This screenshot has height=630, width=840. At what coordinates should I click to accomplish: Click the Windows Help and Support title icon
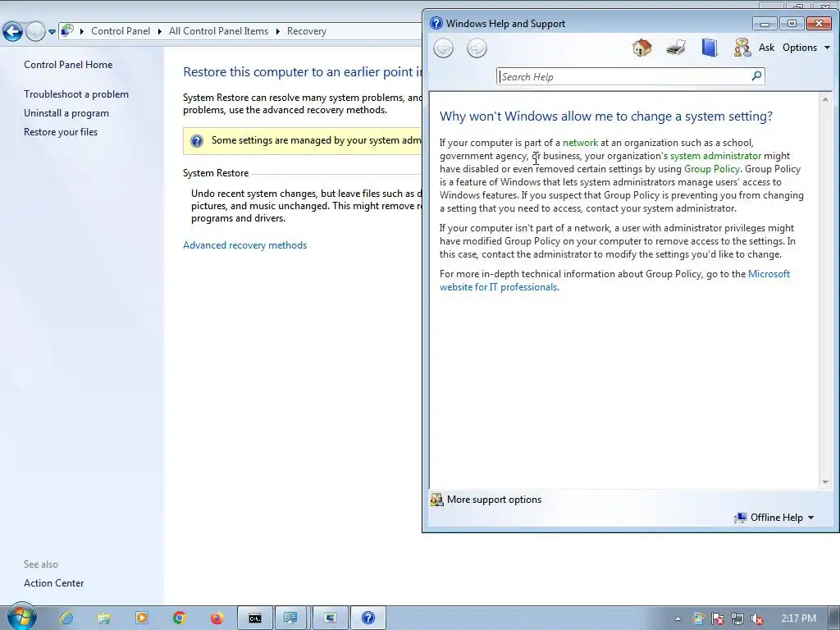coord(436,23)
